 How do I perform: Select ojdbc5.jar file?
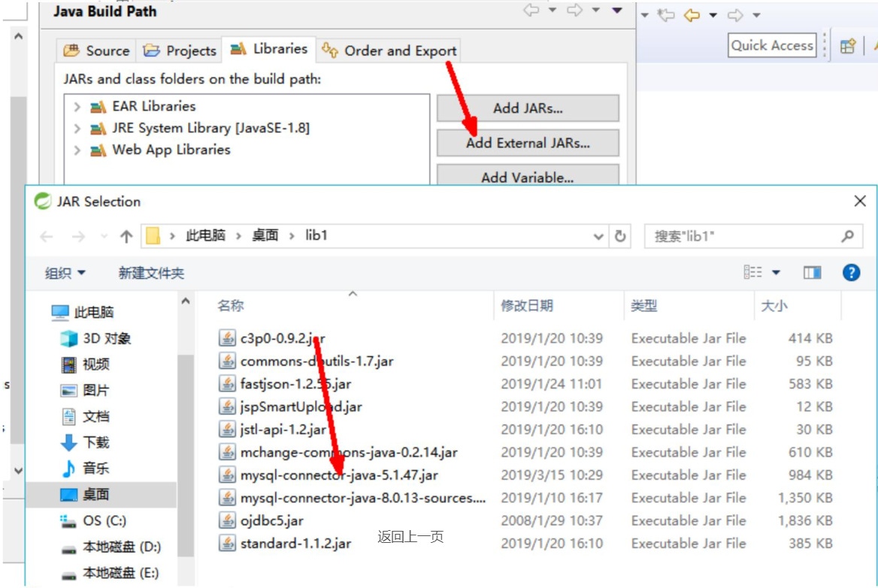[x=262, y=521]
